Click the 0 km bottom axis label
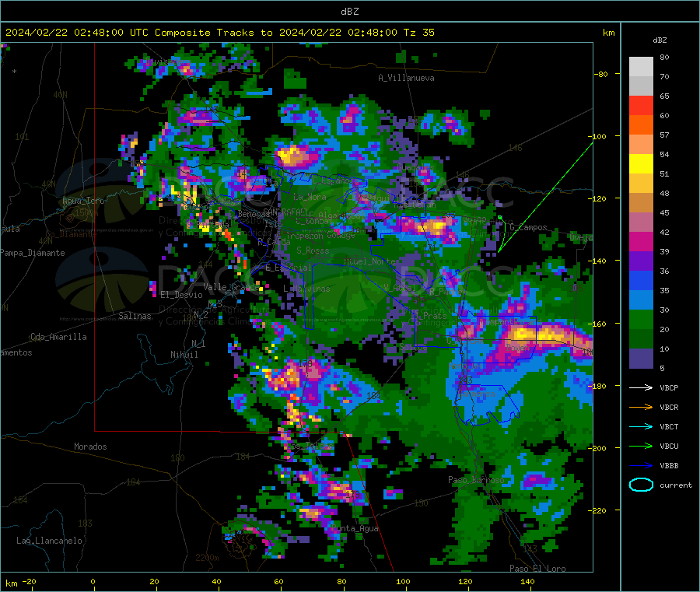The height and width of the screenshot is (592, 700). [93, 581]
